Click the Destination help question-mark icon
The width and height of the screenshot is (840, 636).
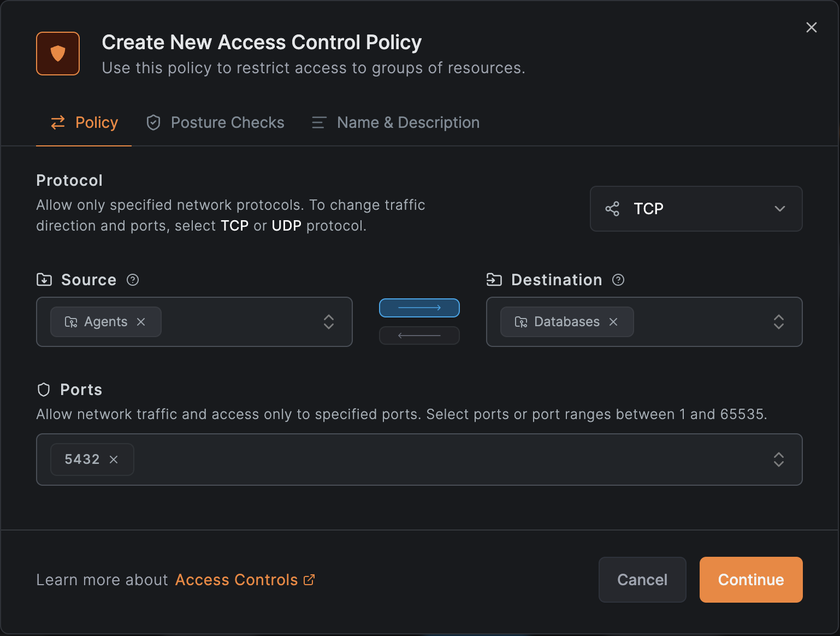pos(618,280)
